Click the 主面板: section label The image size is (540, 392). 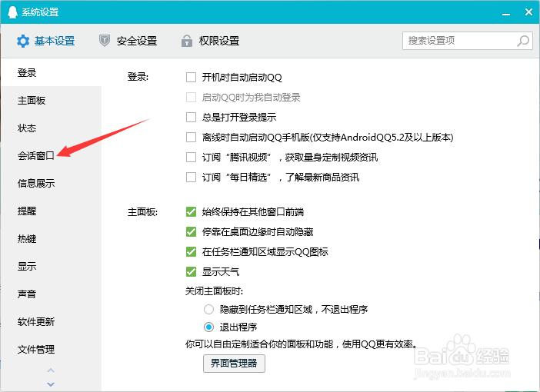142,211
